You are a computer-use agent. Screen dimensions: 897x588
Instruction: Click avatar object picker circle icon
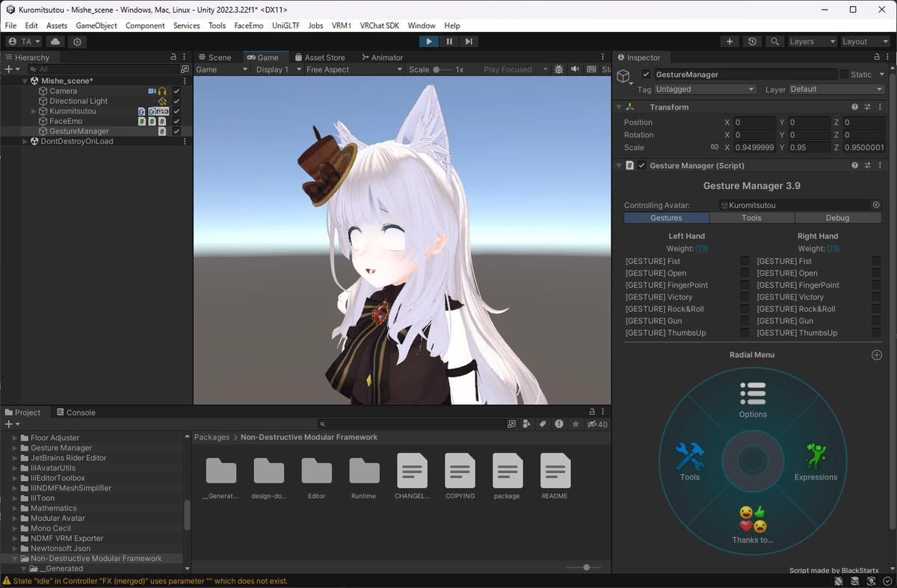tap(877, 205)
